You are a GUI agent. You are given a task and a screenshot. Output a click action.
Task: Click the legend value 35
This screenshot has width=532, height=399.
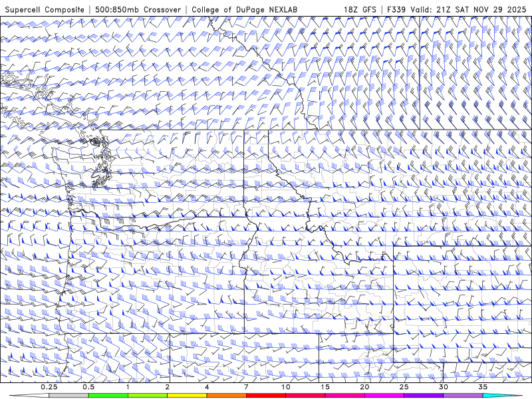483,387
